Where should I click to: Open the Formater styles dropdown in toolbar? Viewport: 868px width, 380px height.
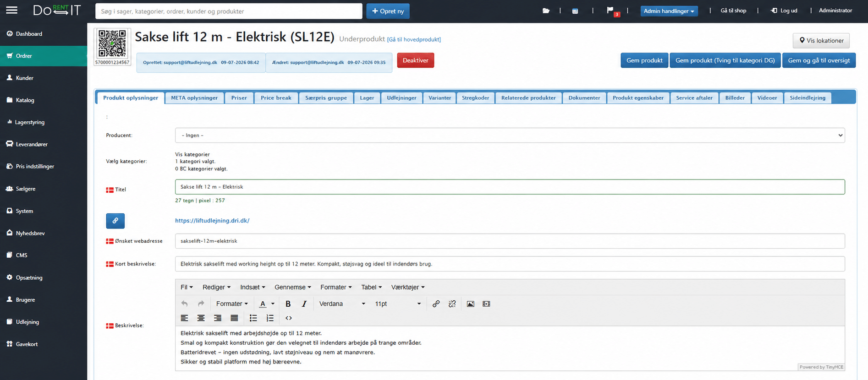coord(232,304)
